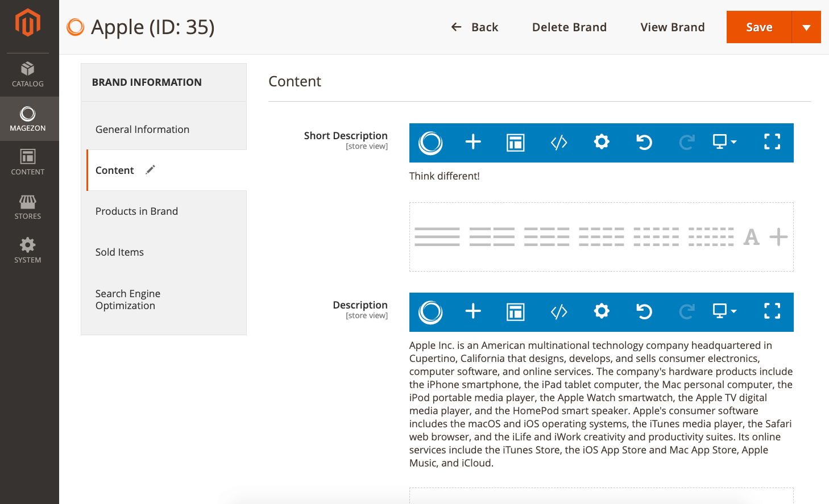Open code view in Short Description toolbar
Image resolution: width=829 pixels, height=504 pixels.
click(x=559, y=143)
